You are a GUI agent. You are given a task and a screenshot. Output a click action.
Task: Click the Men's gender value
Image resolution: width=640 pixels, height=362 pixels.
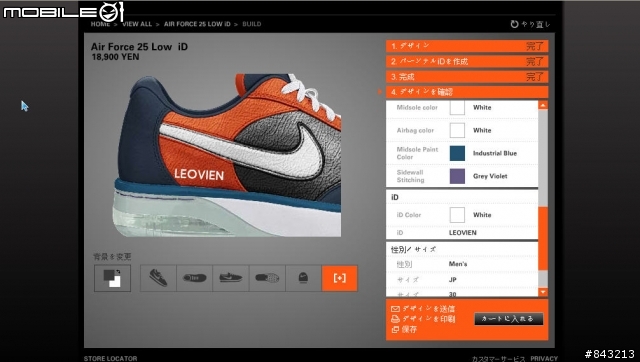[458, 264]
